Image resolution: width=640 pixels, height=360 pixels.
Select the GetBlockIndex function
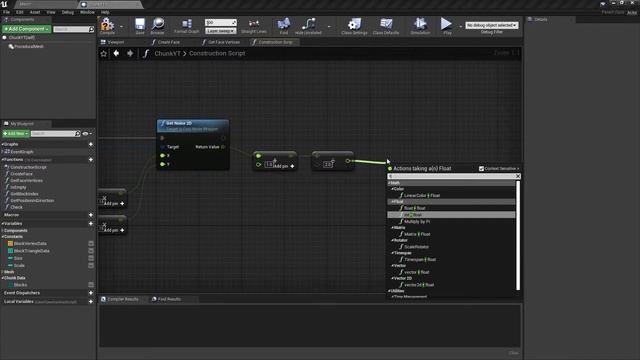point(24,194)
